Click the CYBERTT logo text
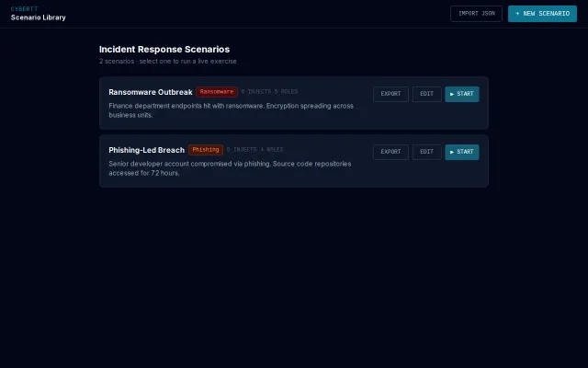588x368 pixels. point(25,9)
